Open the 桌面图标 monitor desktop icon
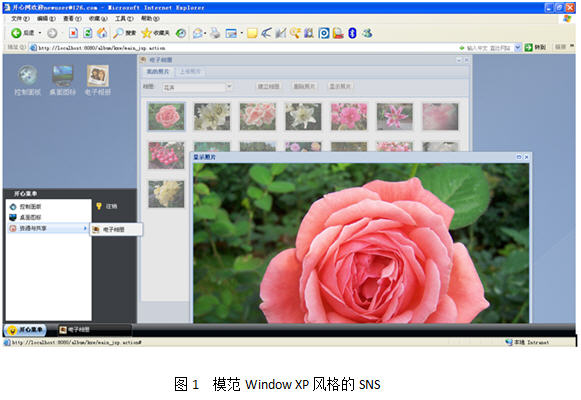This screenshot has height=400, width=581. click(63, 80)
